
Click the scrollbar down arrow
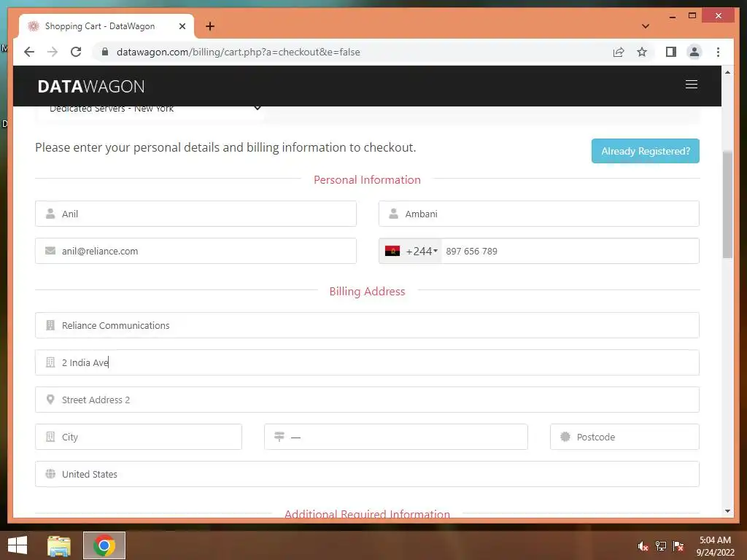point(727,511)
